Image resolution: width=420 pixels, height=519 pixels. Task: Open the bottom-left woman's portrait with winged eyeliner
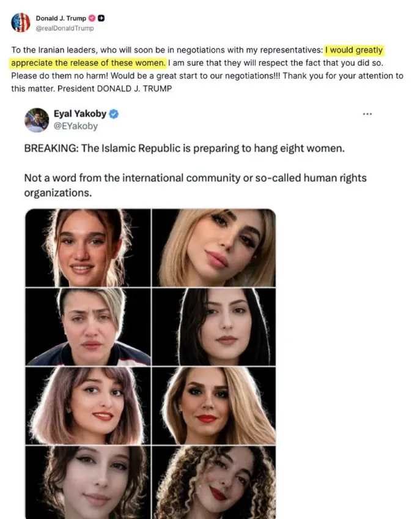pyautogui.click(x=87, y=484)
